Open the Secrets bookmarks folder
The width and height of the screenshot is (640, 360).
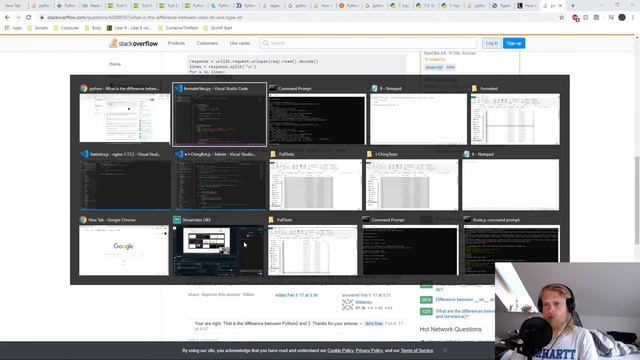tap(38, 28)
